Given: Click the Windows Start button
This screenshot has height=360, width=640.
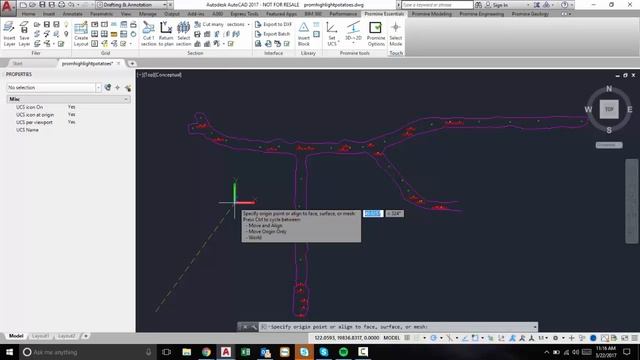Looking at the screenshot, I should (9, 352).
